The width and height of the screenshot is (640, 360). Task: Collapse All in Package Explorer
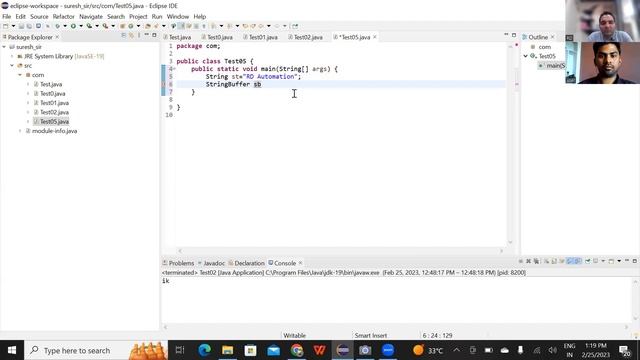tap(123, 36)
